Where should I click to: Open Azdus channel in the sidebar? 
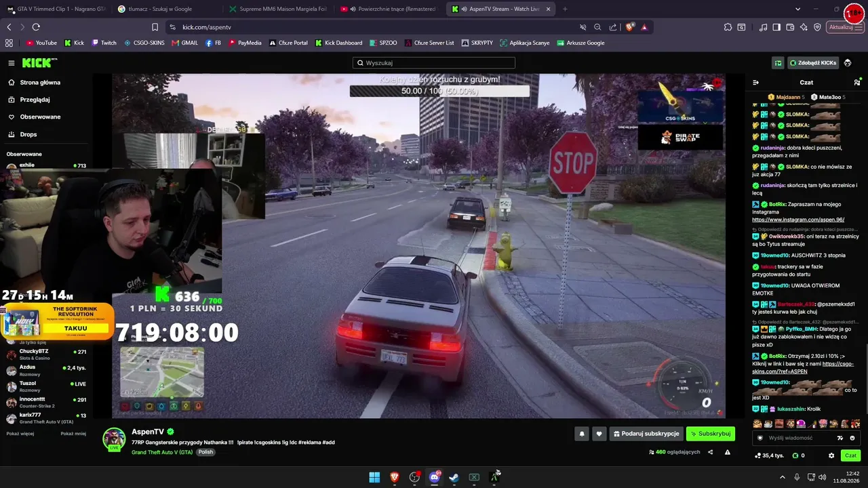46,371
